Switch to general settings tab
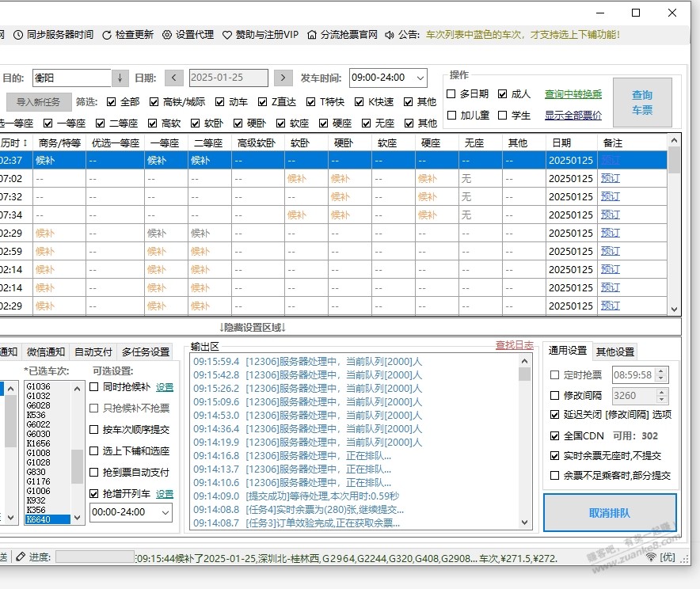 [x=568, y=351]
